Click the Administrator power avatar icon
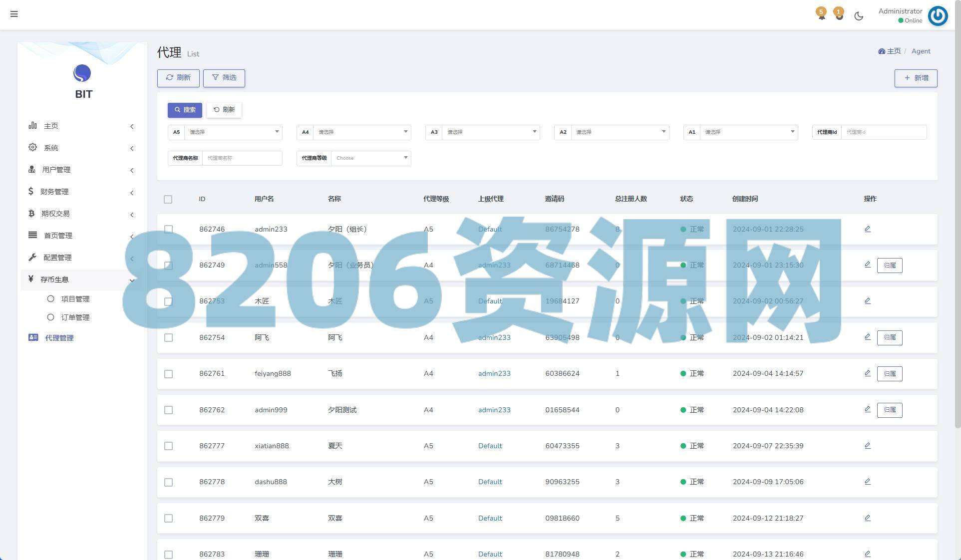Screen dimensions: 961x560 [x=938, y=16]
